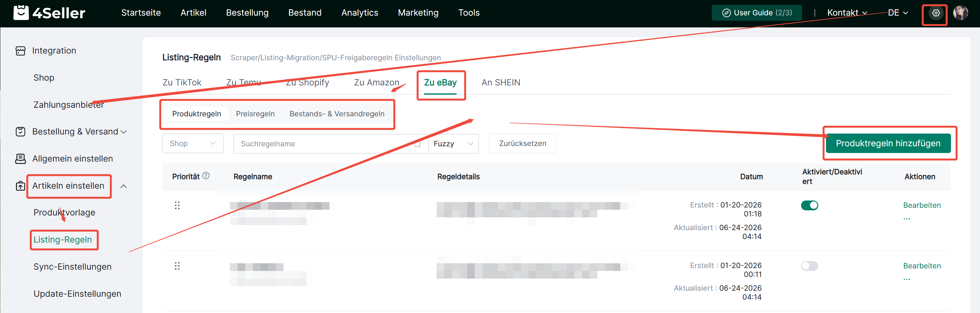Screen dimensions: 980x313
Task: Click the Aktionen column header
Action: [919, 177]
